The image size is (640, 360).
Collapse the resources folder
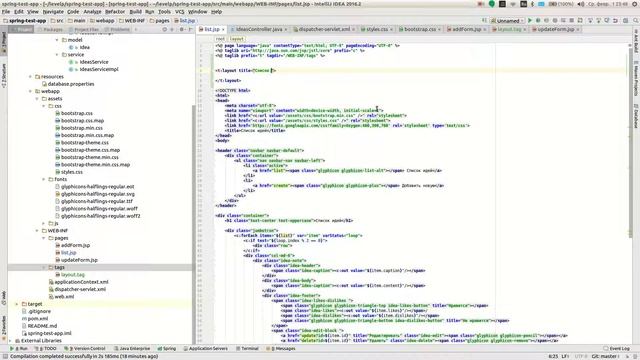pyautogui.click(x=30, y=77)
